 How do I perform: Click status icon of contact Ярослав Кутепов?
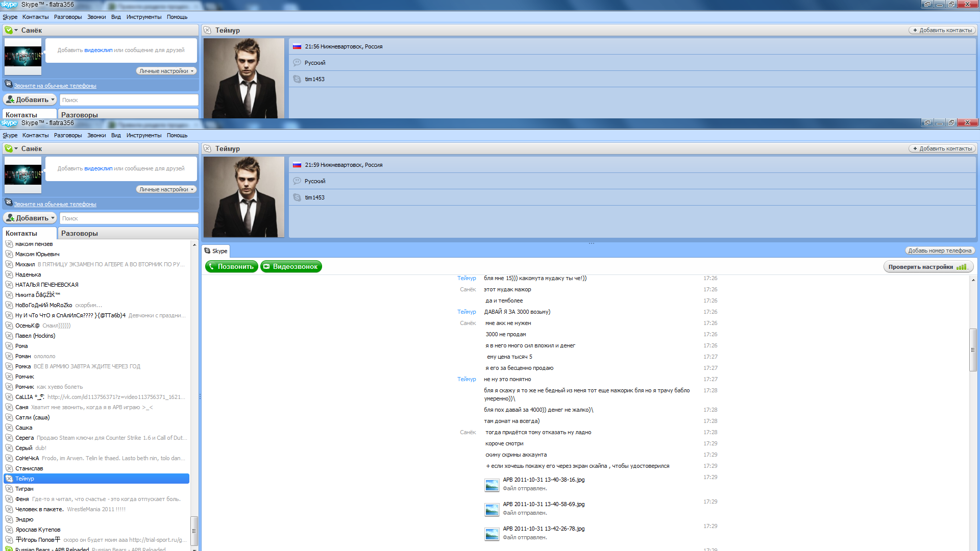click(x=9, y=530)
